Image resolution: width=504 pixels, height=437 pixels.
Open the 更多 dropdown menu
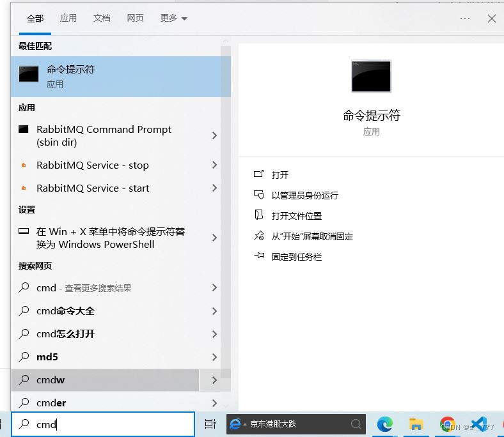click(173, 19)
